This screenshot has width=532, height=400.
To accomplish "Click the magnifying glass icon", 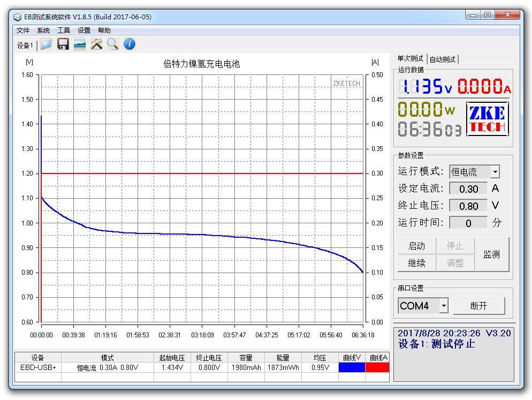I will point(112,44).
